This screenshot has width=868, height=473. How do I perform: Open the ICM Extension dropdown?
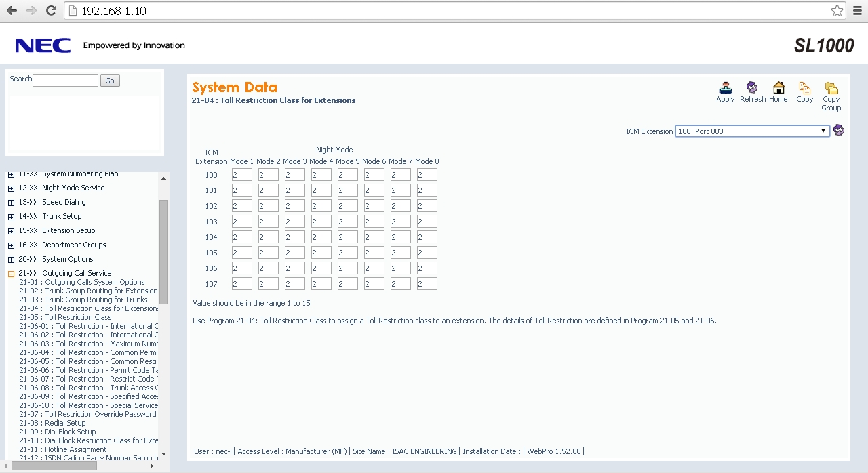[x=752, y=131]
